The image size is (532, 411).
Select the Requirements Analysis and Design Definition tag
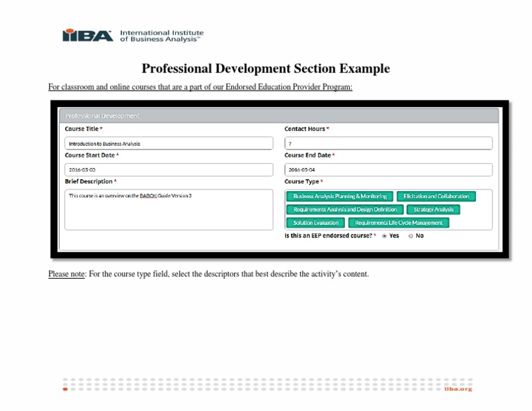344,210
